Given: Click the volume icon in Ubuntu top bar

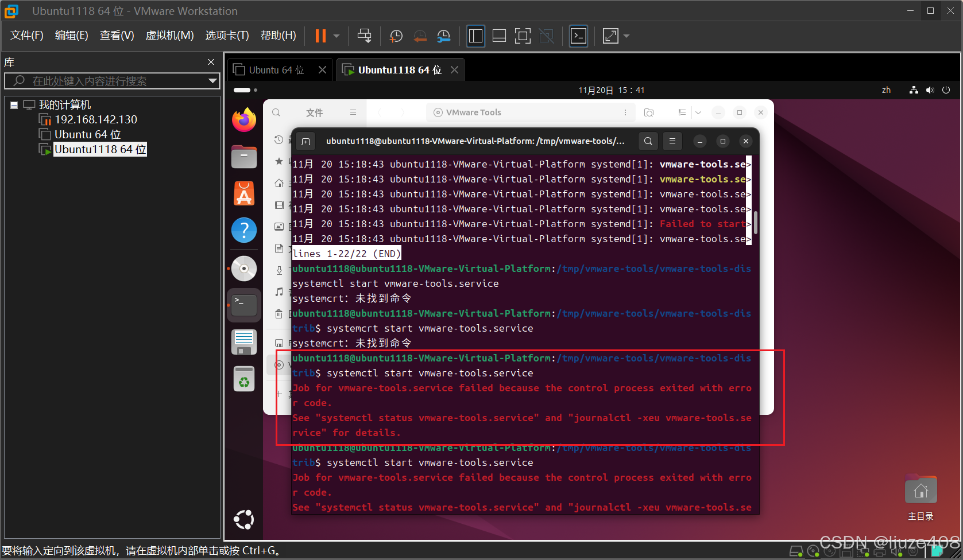Looking at the screenshot, I should click(930, 90).
